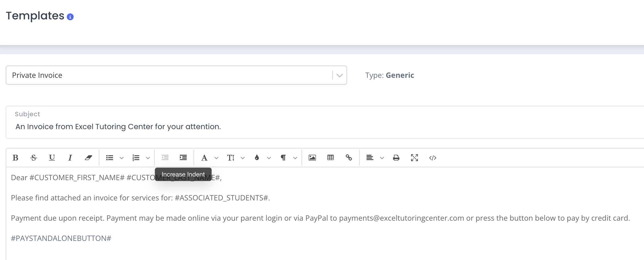644x260 pixels.
Task: Click the 'Type: Generic' label
Action: [x=390, y=75]
